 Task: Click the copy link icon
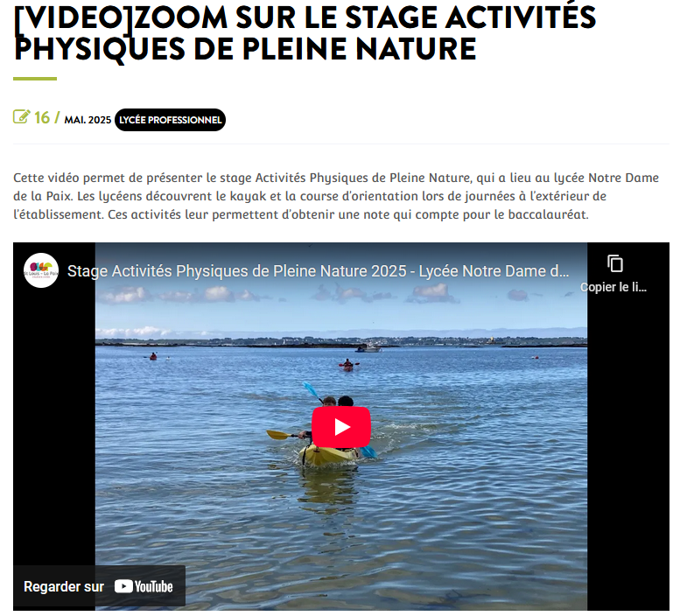[x=615, y=263]
